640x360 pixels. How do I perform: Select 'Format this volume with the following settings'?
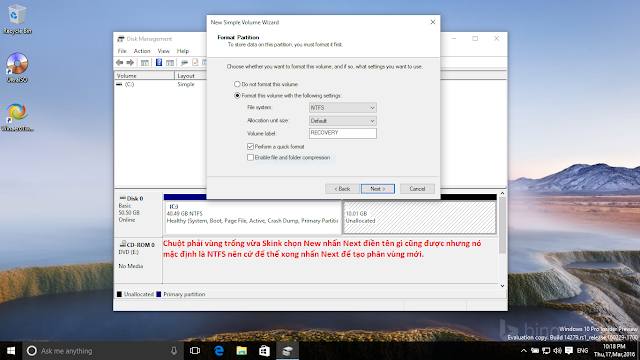point(237,96)
